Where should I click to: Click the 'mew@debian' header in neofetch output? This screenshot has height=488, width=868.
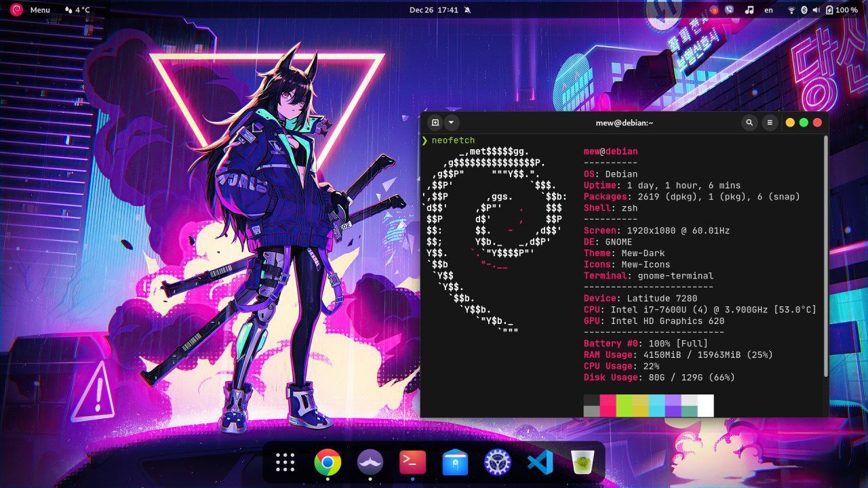[x=610, y=152]
